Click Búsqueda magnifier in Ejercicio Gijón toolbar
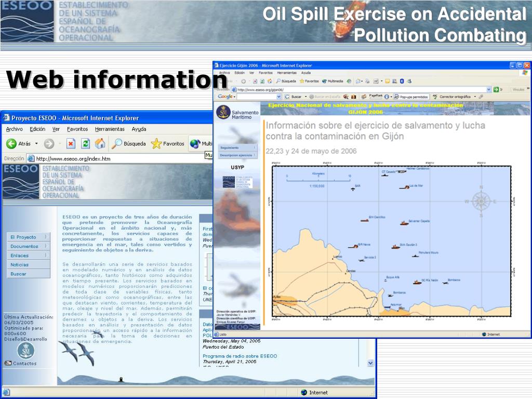Viewport: 532px width, 399px height. pos(286,82)
